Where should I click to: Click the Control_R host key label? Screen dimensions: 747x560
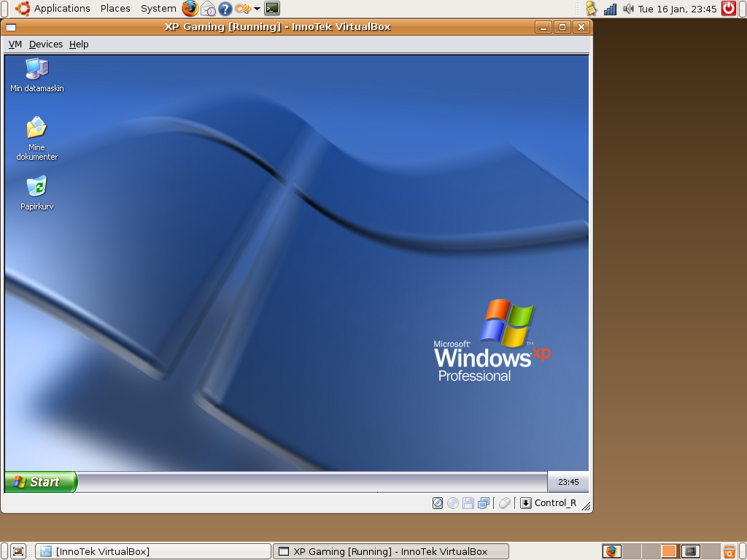(555, 503)
